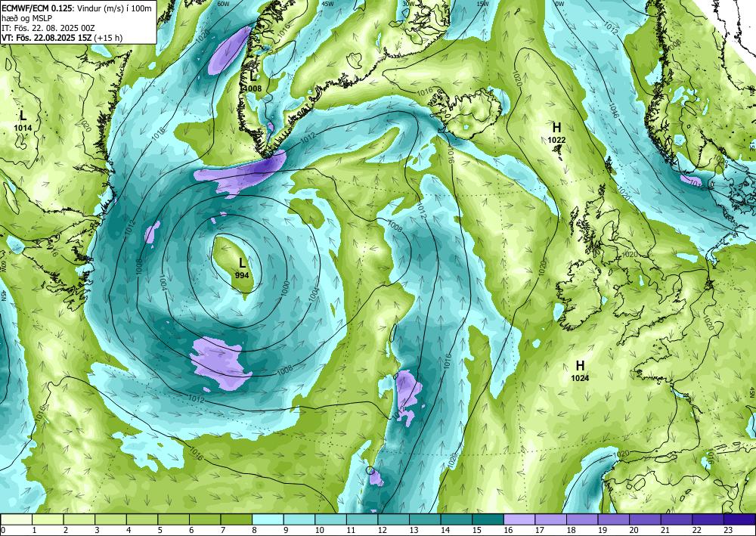Select the legend color cell for 8–9 m/s
This screenshot has width=756, height=536.
click(268, 519)
